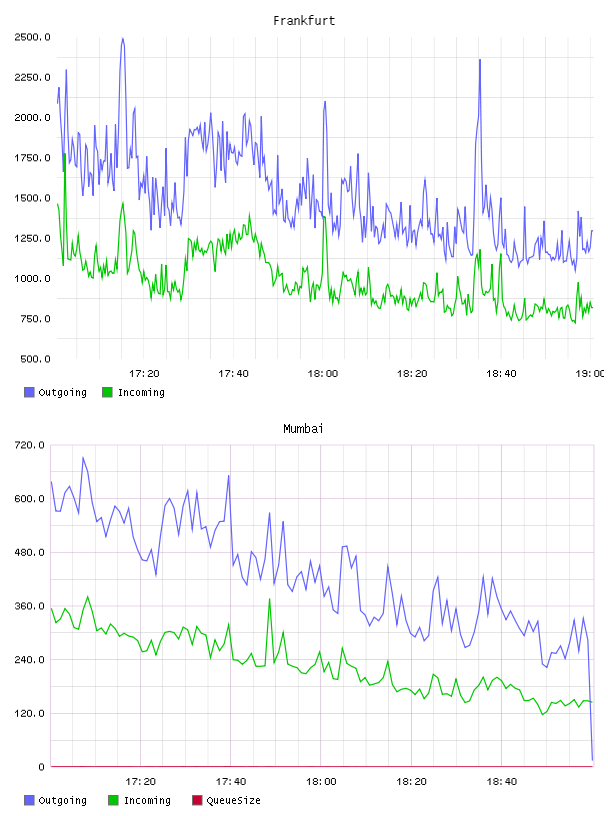608x816 pixels.
Task: Click the 18:20 time label on Mumbai chart
Action: 411,782
